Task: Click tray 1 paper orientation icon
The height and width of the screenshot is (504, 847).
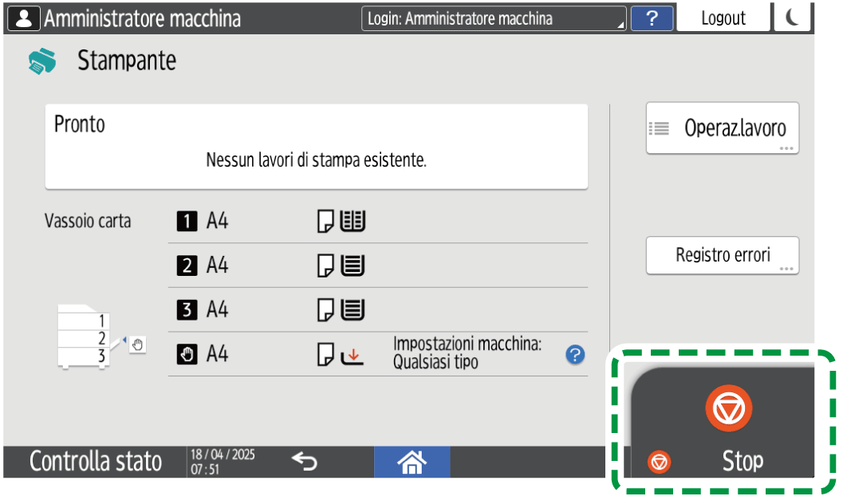Action: point(325,222)
